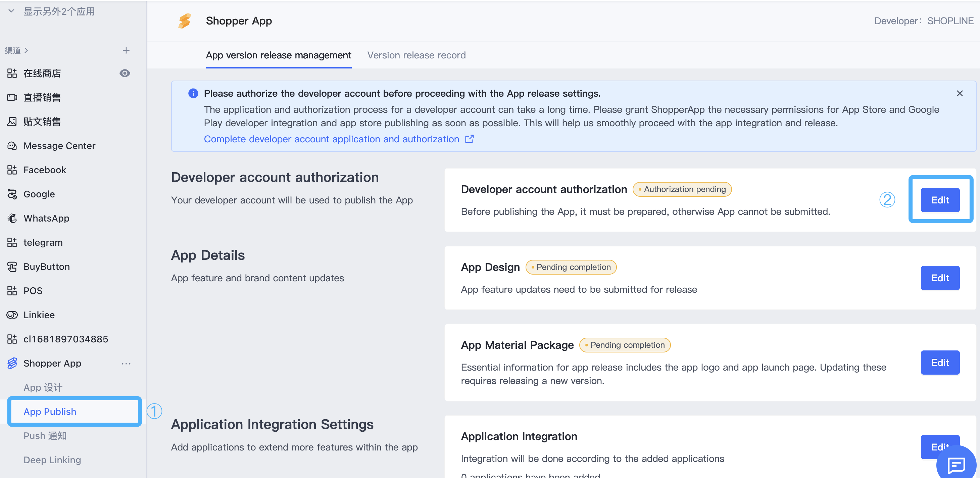Click the blue info icon in the banner
Viewport: 980px width, 478px height.
click(193, 94)
